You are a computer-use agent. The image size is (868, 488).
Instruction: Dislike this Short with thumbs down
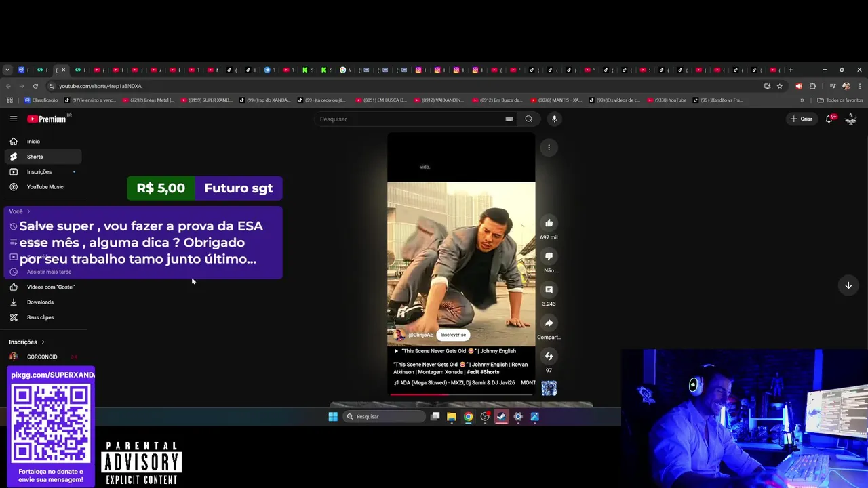coord(549,256)
